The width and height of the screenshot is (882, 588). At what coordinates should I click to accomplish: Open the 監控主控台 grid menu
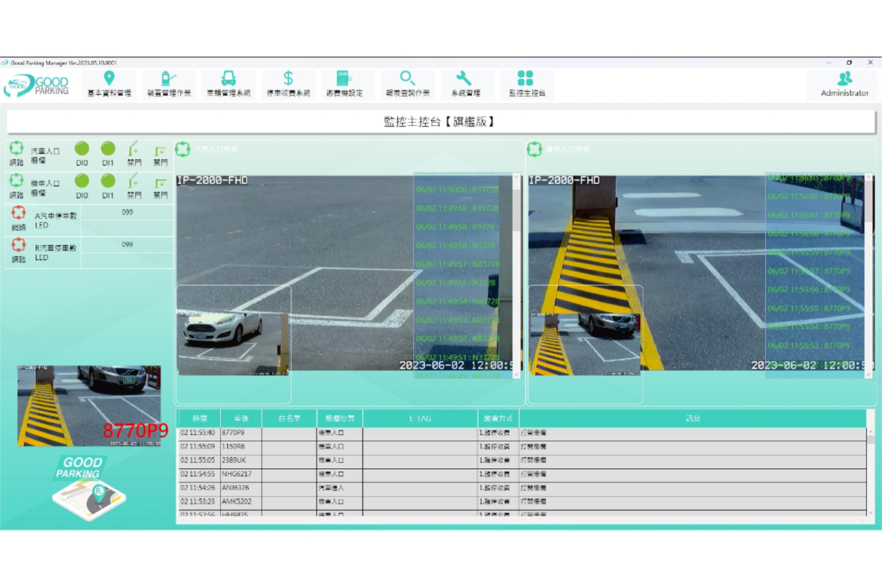pyautogui.click(x=526, y=84)
